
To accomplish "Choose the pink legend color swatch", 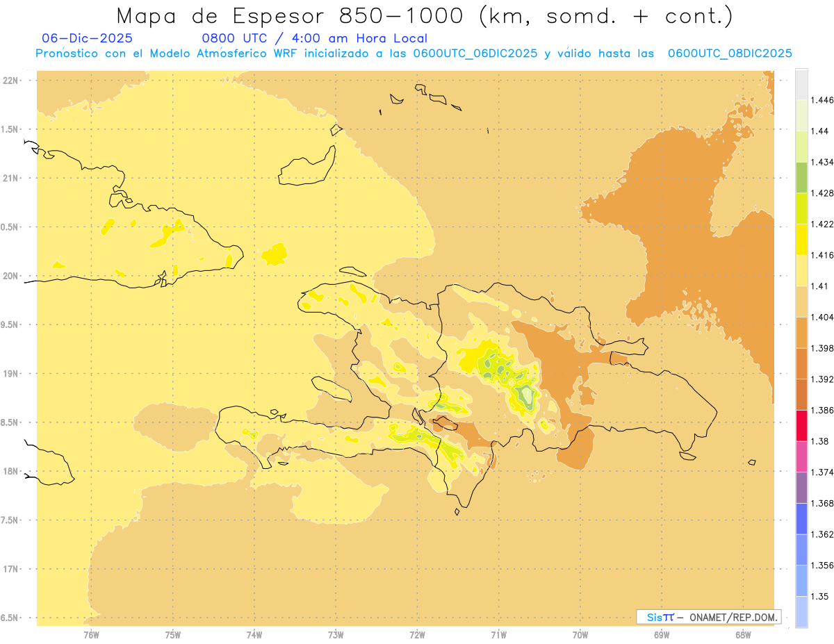I will [x=801, y=456].
